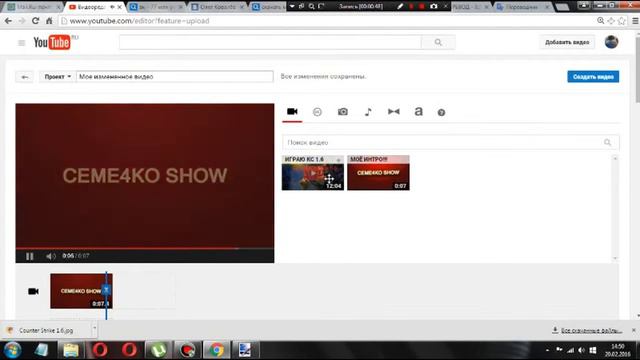Click the YouTube search magnifier button
Screen dimensions: 640x360
(438, 42)
